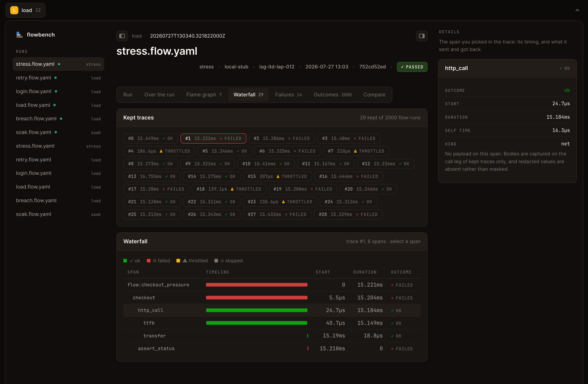Collapse the top bar with chevron
This screenshot has width=588, height=384.
(x=577, y=10)
